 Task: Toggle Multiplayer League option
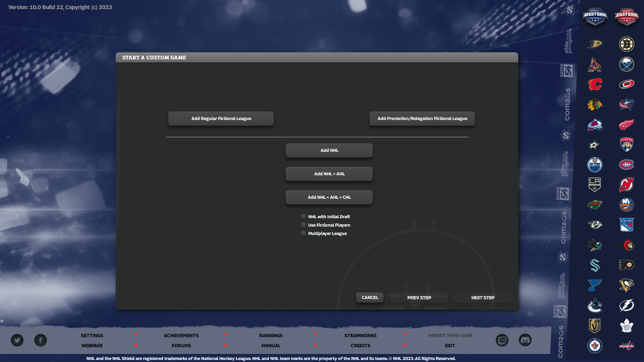(303, 233)
